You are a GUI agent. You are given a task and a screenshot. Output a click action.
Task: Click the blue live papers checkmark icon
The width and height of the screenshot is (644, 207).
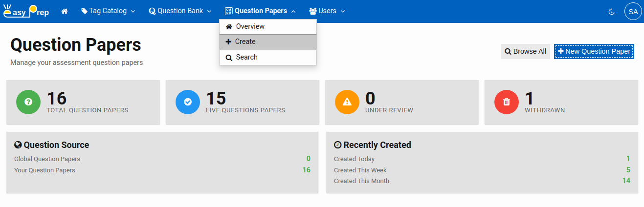[188, 102]
